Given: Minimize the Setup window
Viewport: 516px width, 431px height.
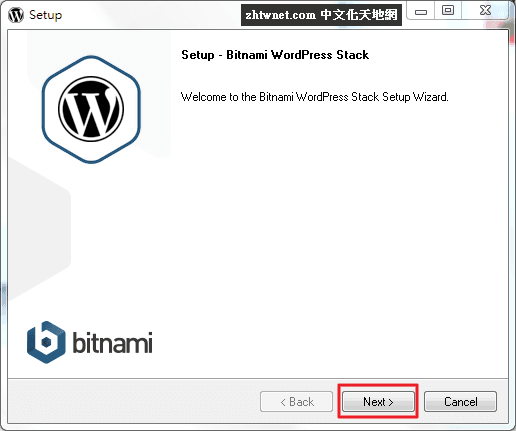Looking at the screenshot, I should (x=421, y=12).
